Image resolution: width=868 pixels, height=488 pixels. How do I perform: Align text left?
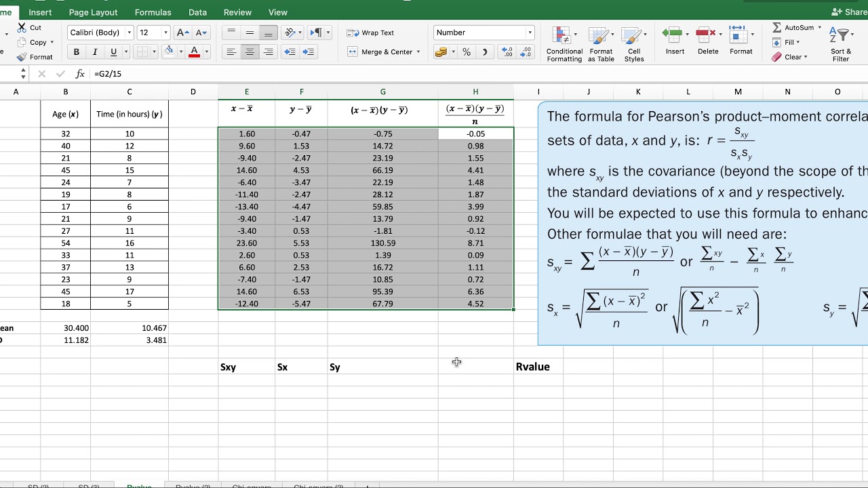click(x=231, y=52)
